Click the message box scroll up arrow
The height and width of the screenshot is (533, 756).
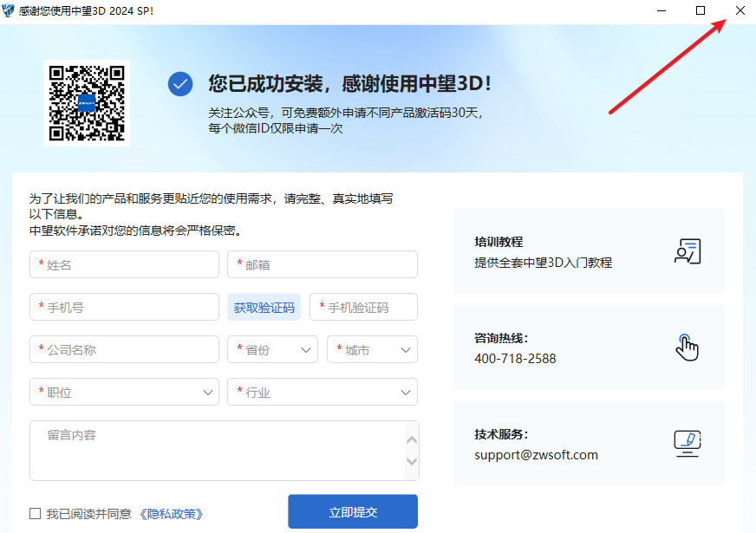pos(412,439)
